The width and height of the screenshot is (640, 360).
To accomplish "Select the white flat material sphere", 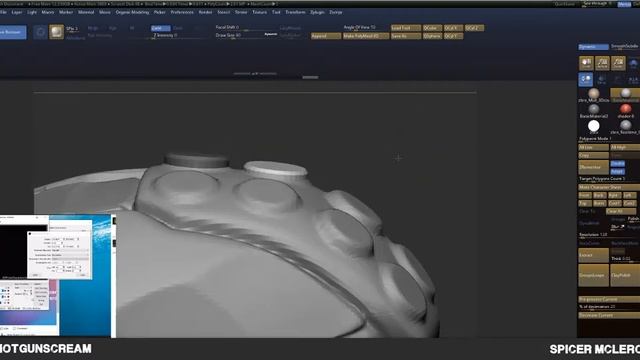I will pyautogui.click(x=594, y=127).
